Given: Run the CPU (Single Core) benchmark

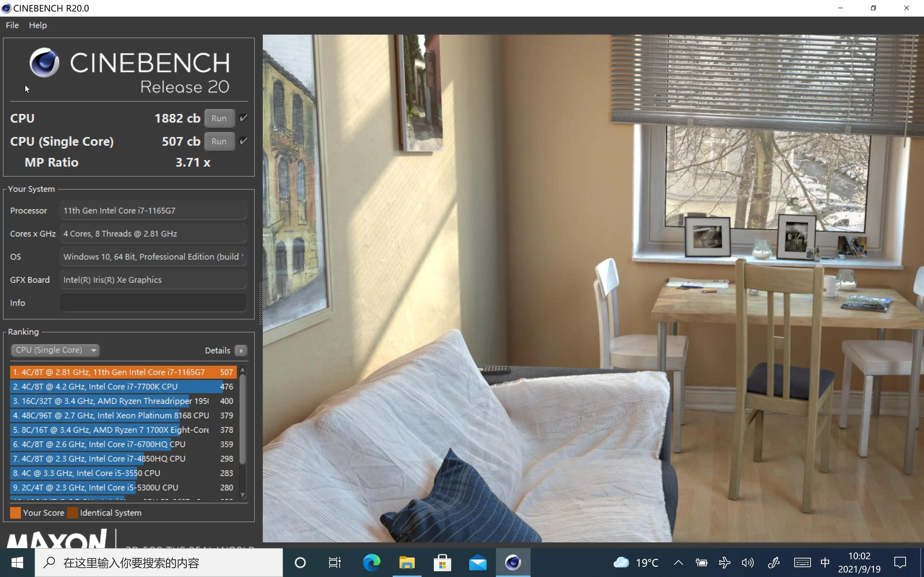Looking at the screenshot, I should 219,141.
